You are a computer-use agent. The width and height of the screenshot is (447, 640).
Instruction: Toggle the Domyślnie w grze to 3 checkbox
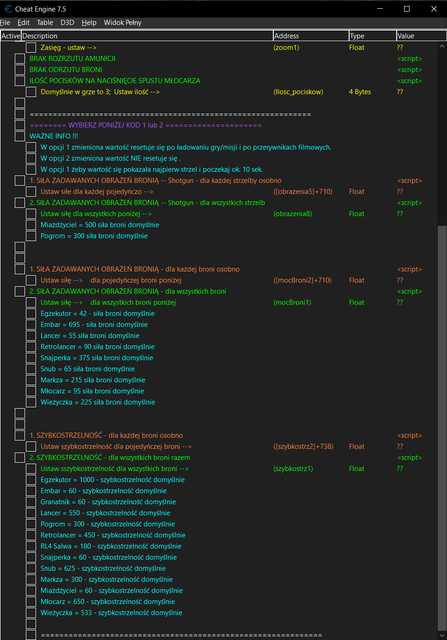31,92
